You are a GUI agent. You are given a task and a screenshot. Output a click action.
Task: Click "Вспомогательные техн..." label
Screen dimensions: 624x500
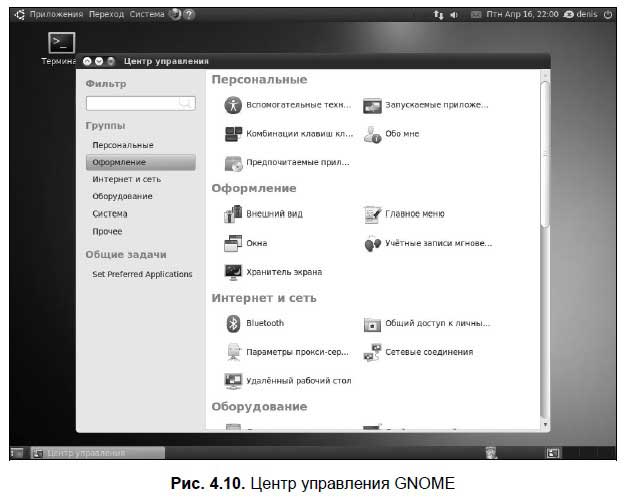(x=298, y=105)
